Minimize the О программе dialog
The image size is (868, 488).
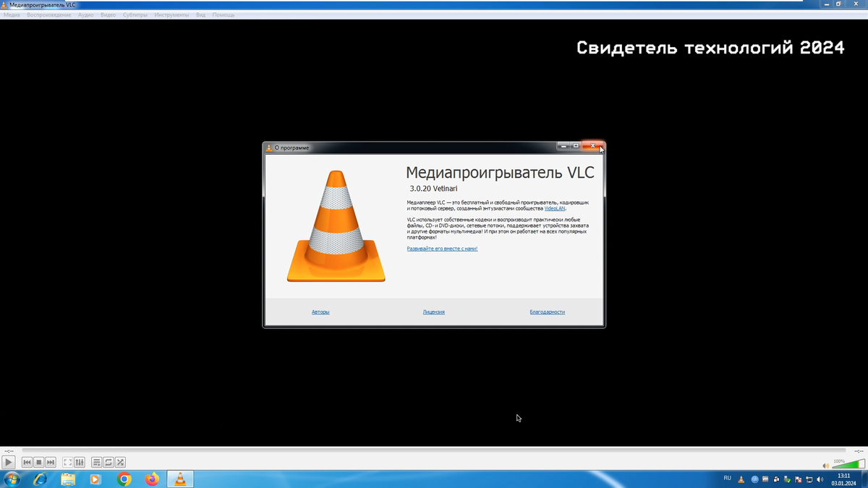[563, 146]
